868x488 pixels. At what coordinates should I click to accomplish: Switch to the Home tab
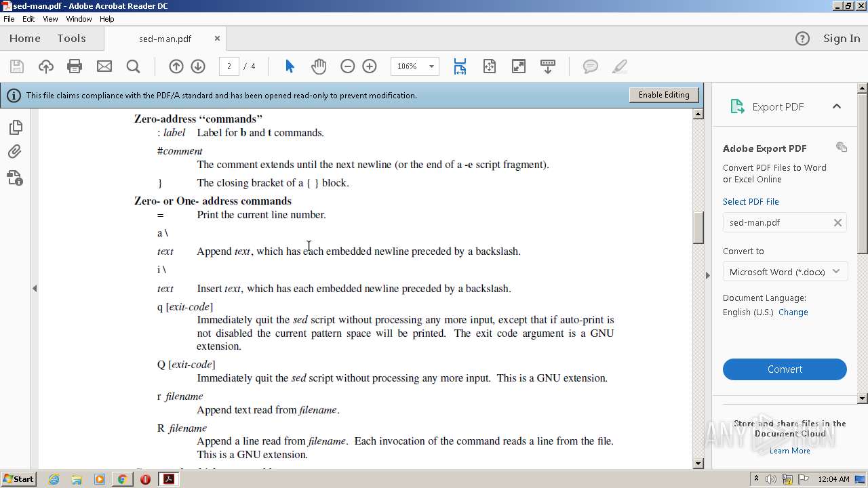(x=25, y=39)
